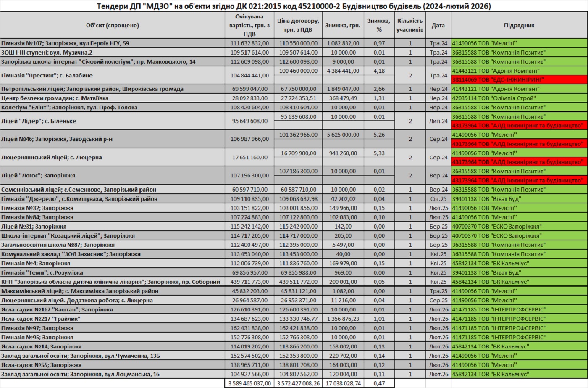This screenshot has height=388, width=588.
Task: Select the contract price 27 724 353,51
Action: point(298,98)
